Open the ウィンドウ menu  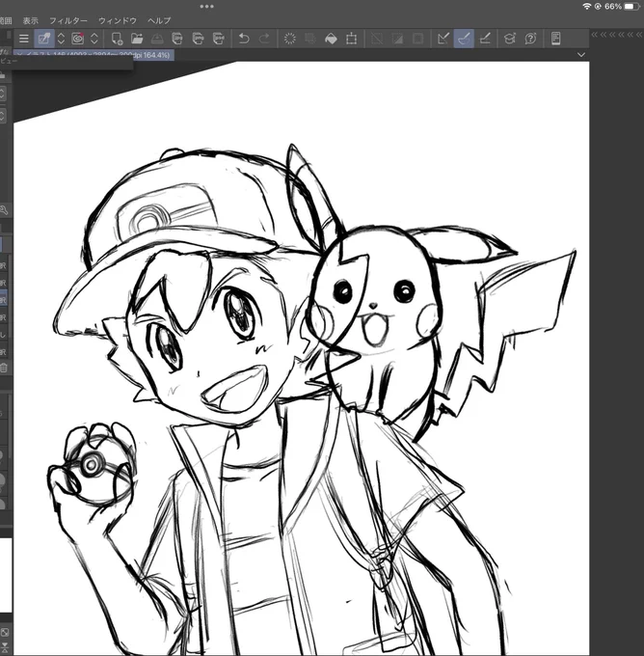(118, 20)
